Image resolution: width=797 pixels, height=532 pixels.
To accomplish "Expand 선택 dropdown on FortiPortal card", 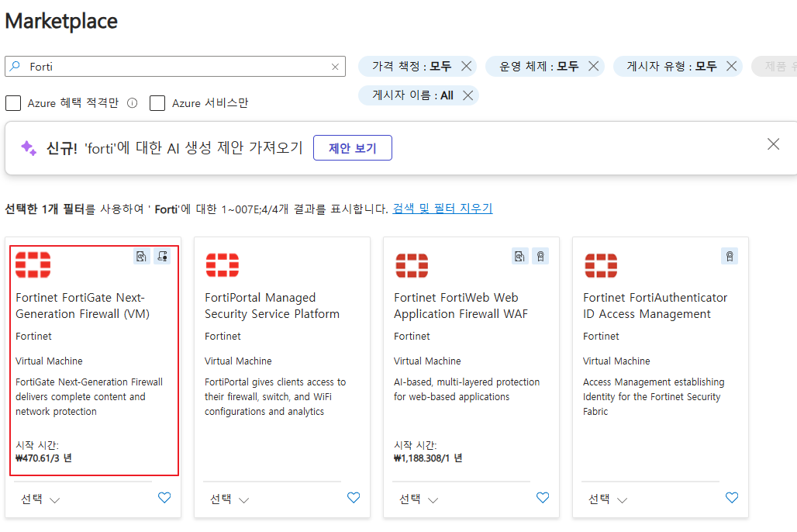I will (x=229, y=499).
